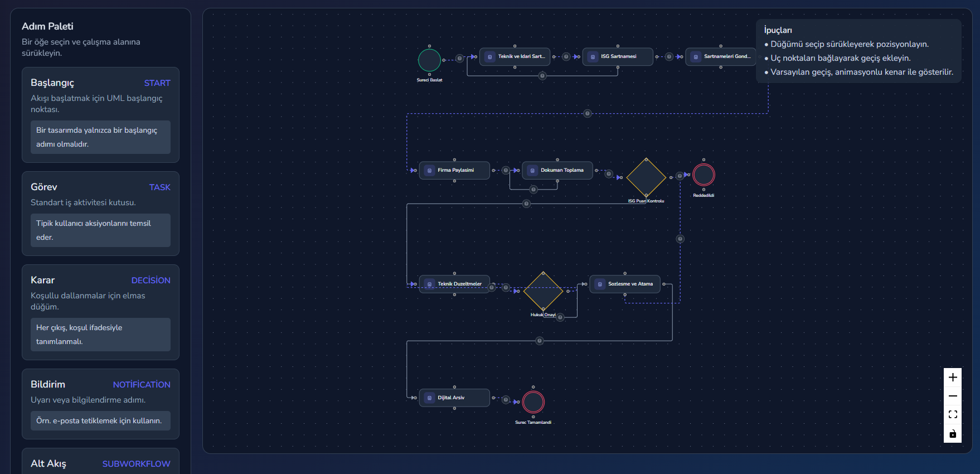Select the Hukuk Onayi decision diamond
Image resolution: width=980 pixels, height=474 pixels.
tap(544, 291)
